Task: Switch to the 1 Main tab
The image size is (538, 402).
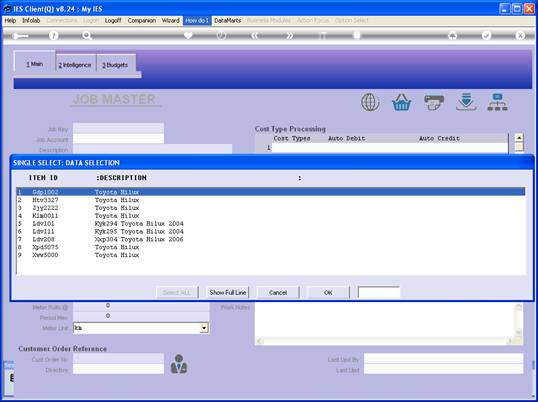Action: pos(35,64)
